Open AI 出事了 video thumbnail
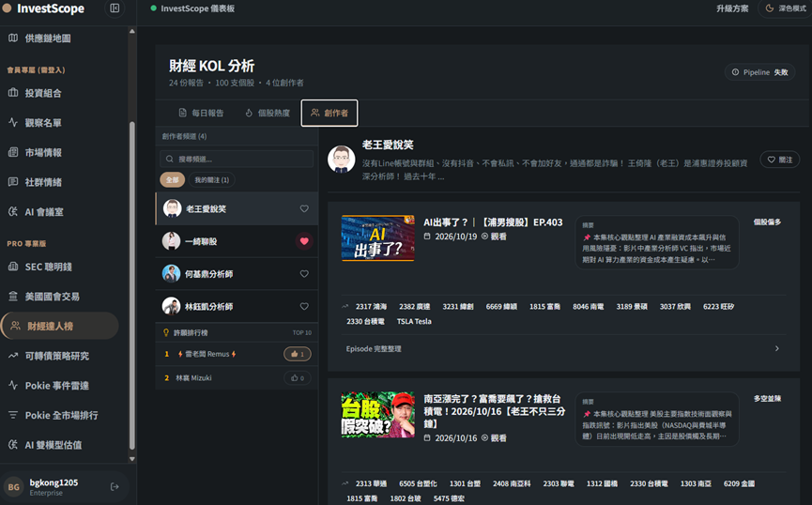 378,238
